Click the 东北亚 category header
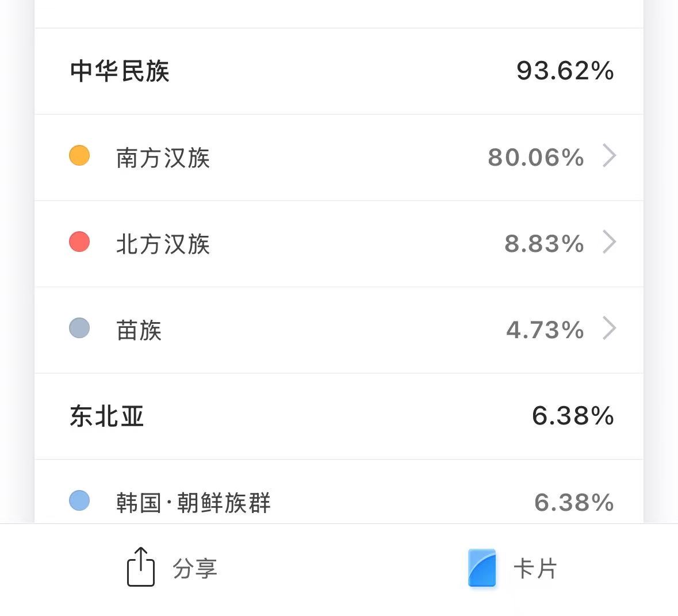The width and height of the screenshot is (678, 616). (x=107, y=416)
